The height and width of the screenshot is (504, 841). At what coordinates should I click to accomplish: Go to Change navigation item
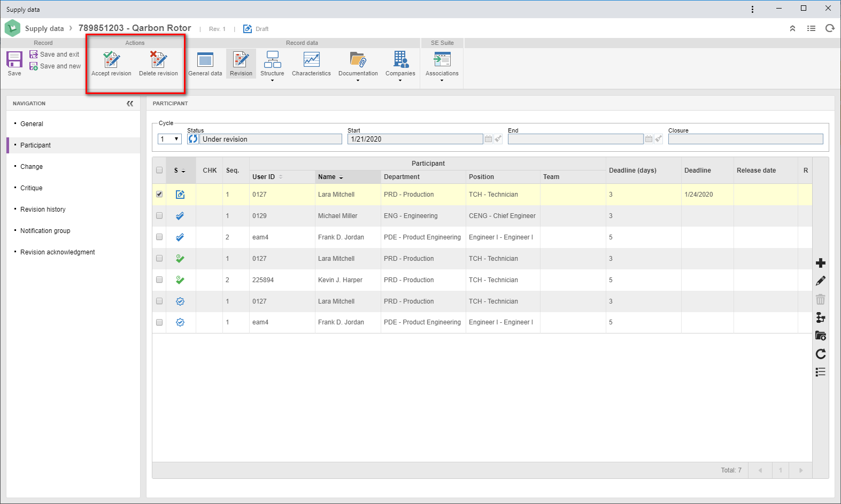[32, 167]
